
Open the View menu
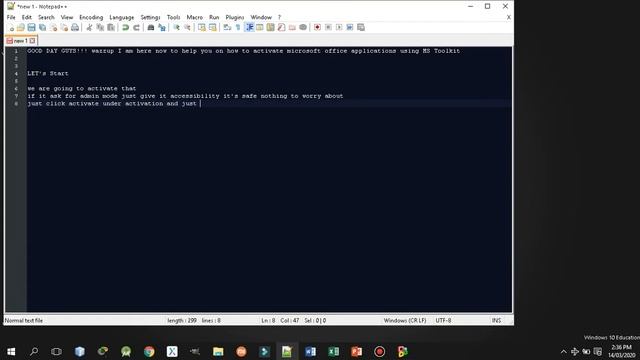coord(67,17)
